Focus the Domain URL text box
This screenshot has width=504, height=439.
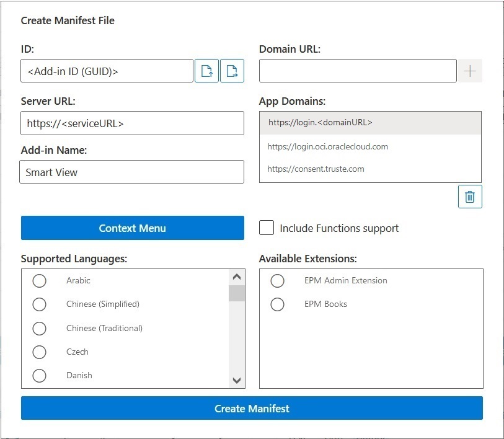coord(358,71)
